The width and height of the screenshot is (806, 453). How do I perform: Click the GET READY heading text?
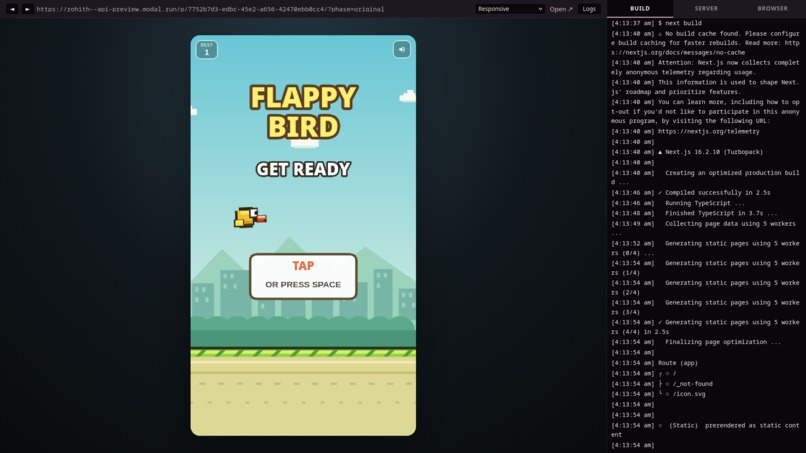click(303, 169)
